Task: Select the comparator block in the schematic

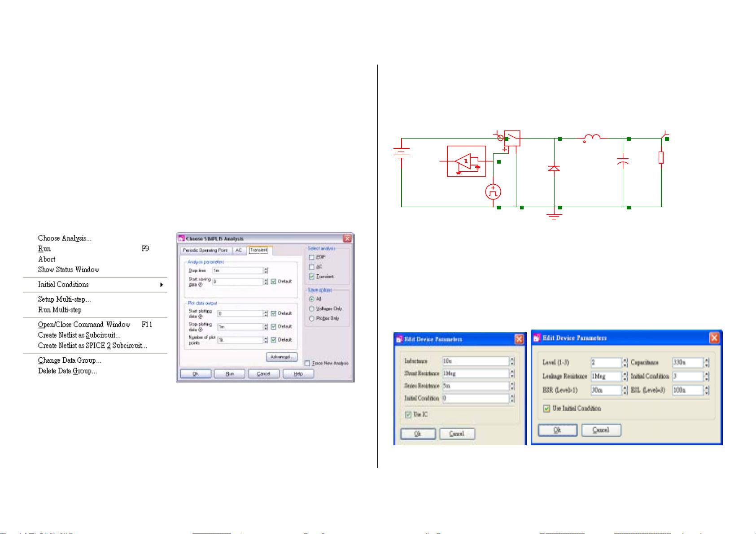Action: pos(467,161)
